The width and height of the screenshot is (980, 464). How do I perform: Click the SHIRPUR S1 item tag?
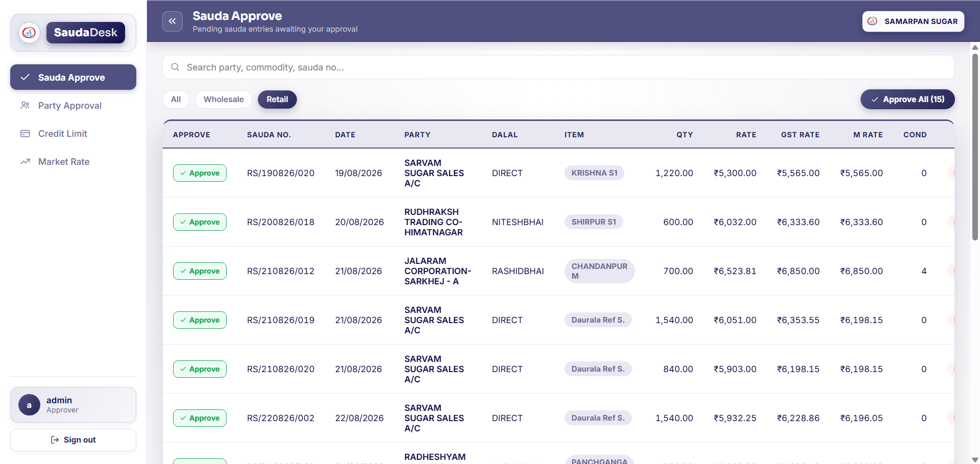(x=594, y=222)
